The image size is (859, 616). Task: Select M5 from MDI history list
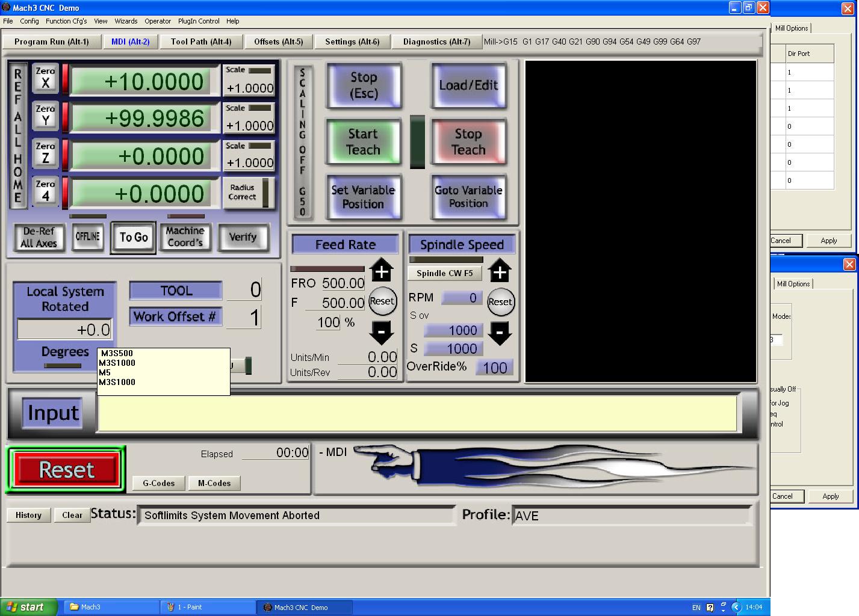(105, 372)
